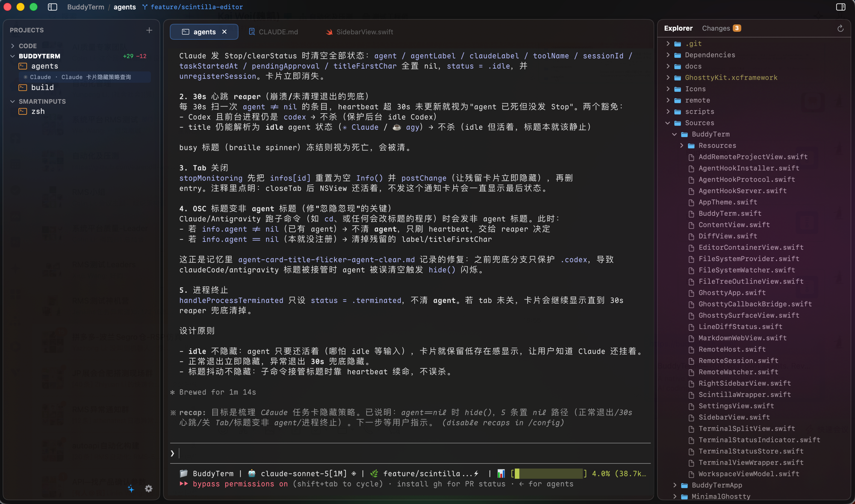This screenshot has height=504, width=855.
Task: Click the sparkle AI icon in sidebar
Action: [131, 489]
